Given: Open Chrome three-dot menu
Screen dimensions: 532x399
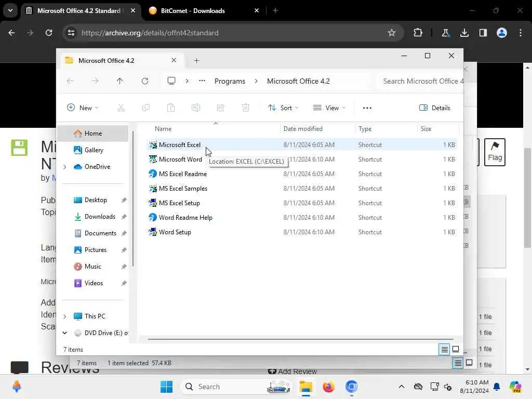Looking at the screenshot, I should [521, 33].
